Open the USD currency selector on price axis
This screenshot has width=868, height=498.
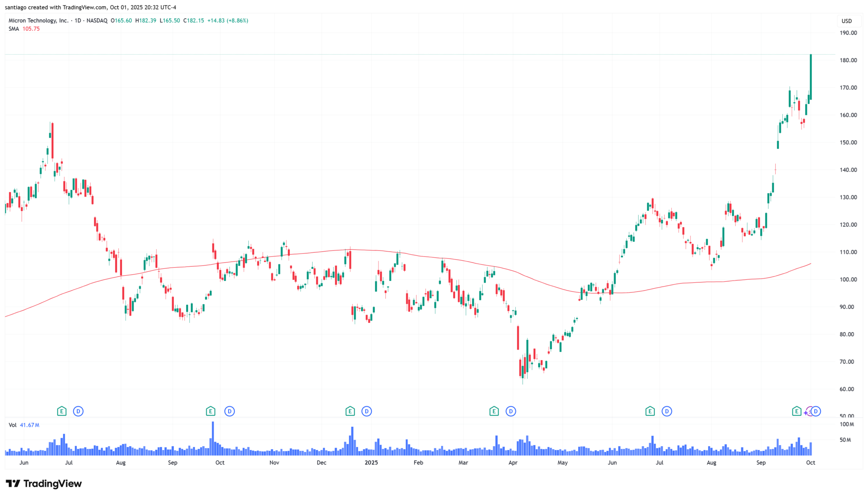846,21
